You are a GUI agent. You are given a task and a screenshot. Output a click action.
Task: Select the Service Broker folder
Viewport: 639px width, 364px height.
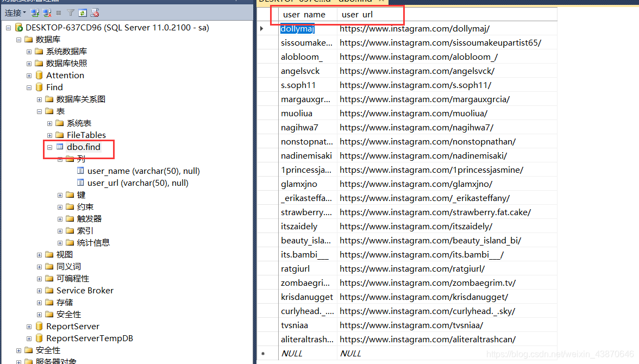pyautogui.click(x=85, y=291)
